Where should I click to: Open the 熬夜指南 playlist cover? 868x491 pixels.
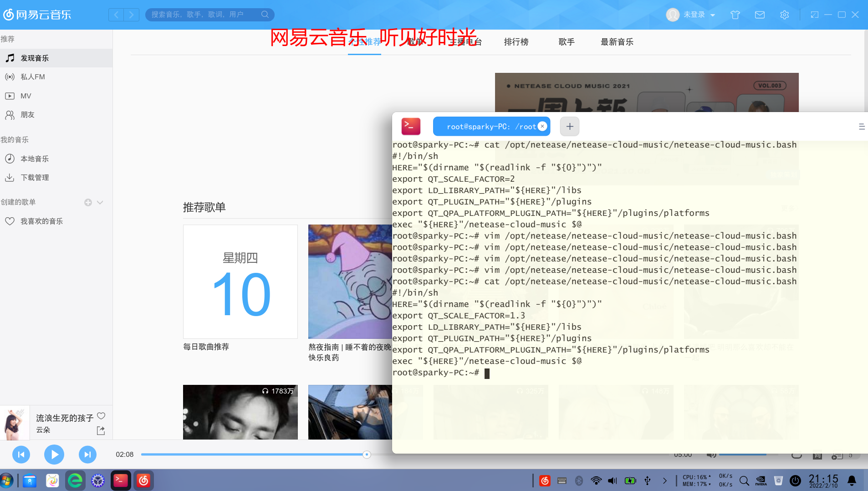tap(350, 281)
